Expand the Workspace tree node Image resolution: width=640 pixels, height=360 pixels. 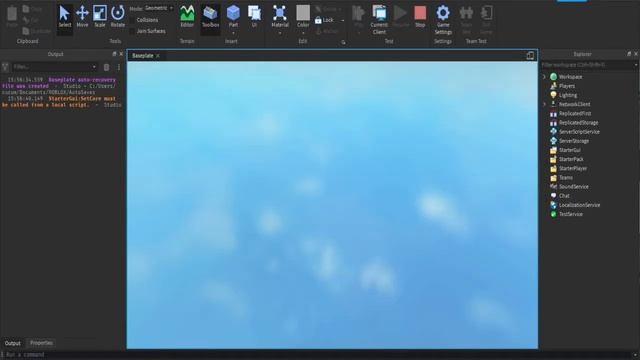coord(544,77)
